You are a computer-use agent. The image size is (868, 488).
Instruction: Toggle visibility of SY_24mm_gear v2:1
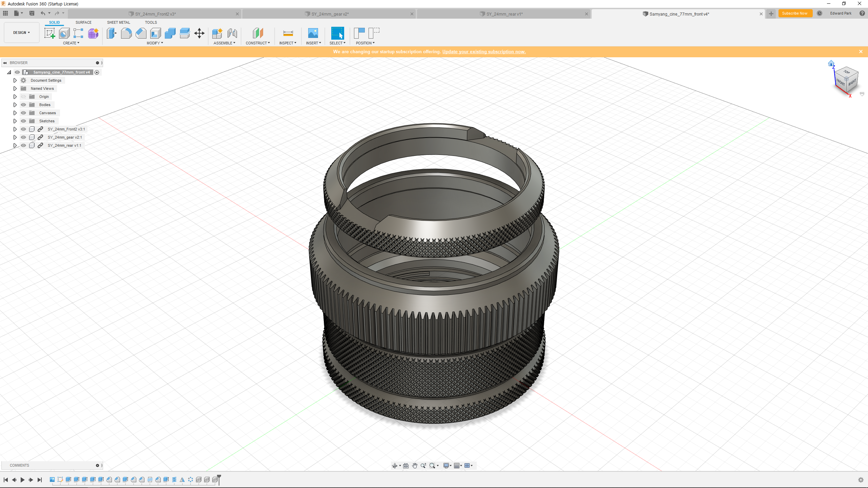[23, 137]
